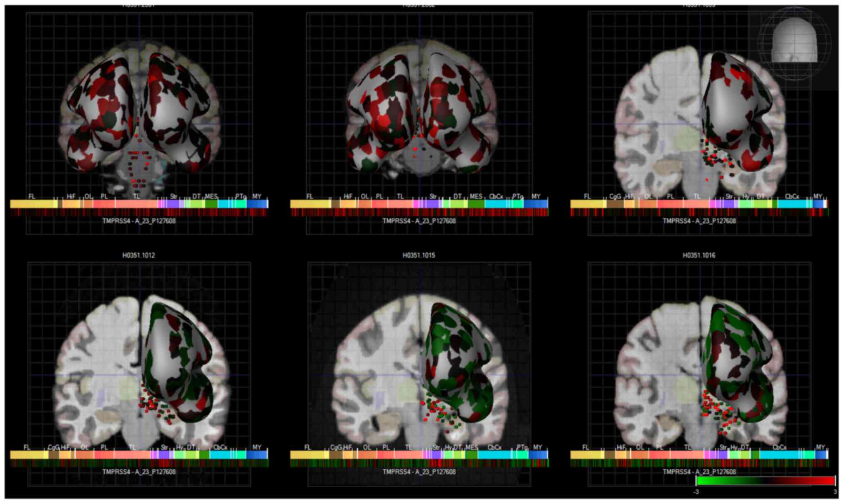
Task: Click the H0351.1016 donor title
Action: pos(699,255)
